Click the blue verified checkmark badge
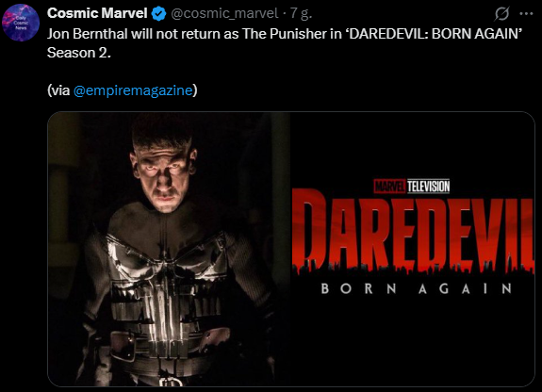This screenshot has width=542, height=392. (x=158, y=14)
